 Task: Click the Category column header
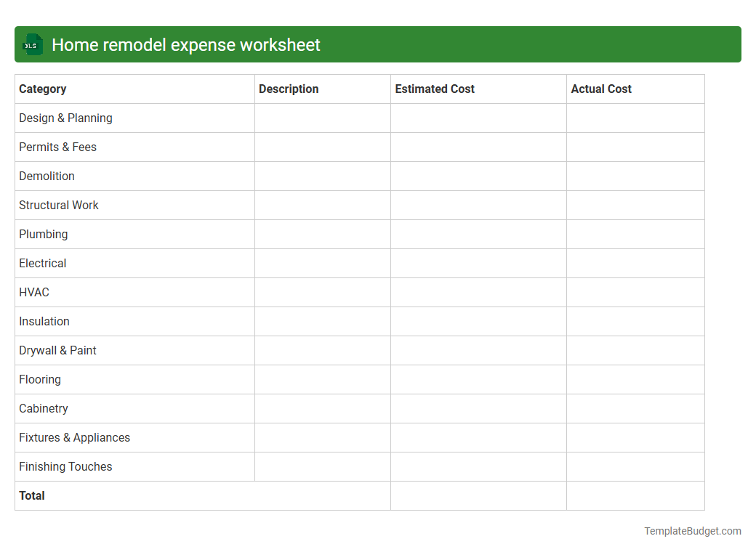(x=42, y=89)
